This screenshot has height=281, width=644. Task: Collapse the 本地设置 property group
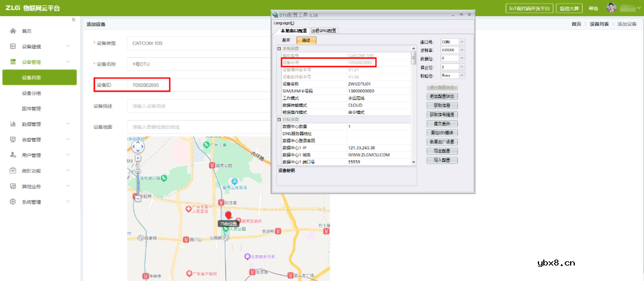[279, 48]
